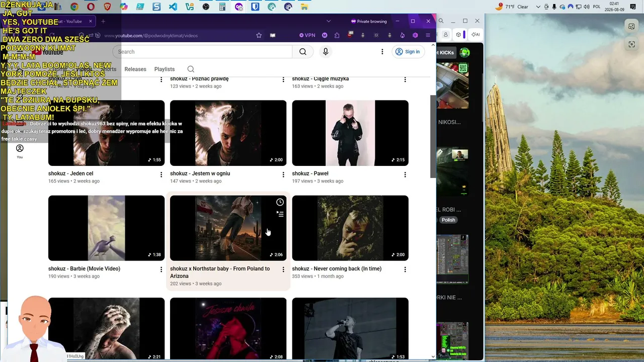The width and height of the screenshot is (644, 362).
Task: Open the browser extensions puzzle icon
Action: [x=337, y=35]
